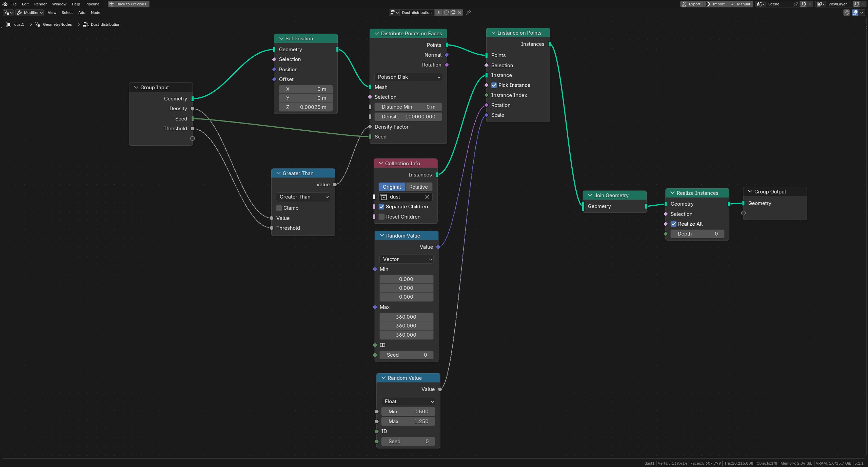Enable the Clamp checkbox
This screenshot has width=868, height=467.
pos(279,208)
